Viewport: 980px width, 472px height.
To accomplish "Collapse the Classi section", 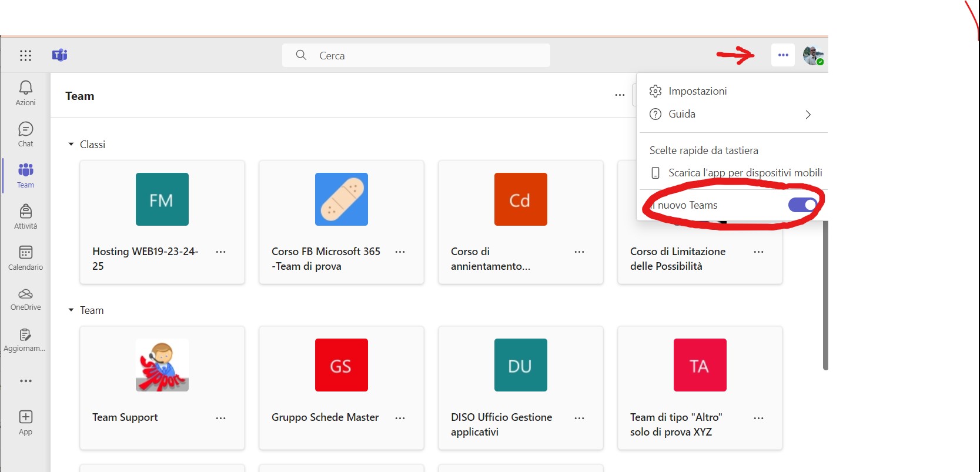I will (x=71, y=144).
